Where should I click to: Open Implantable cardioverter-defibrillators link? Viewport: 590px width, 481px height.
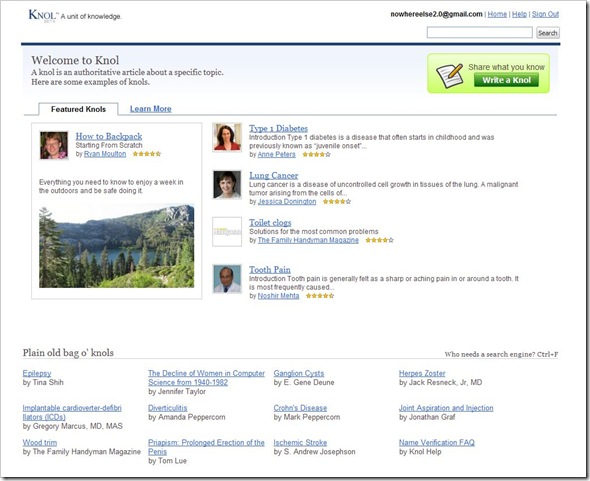pos(72,413)
